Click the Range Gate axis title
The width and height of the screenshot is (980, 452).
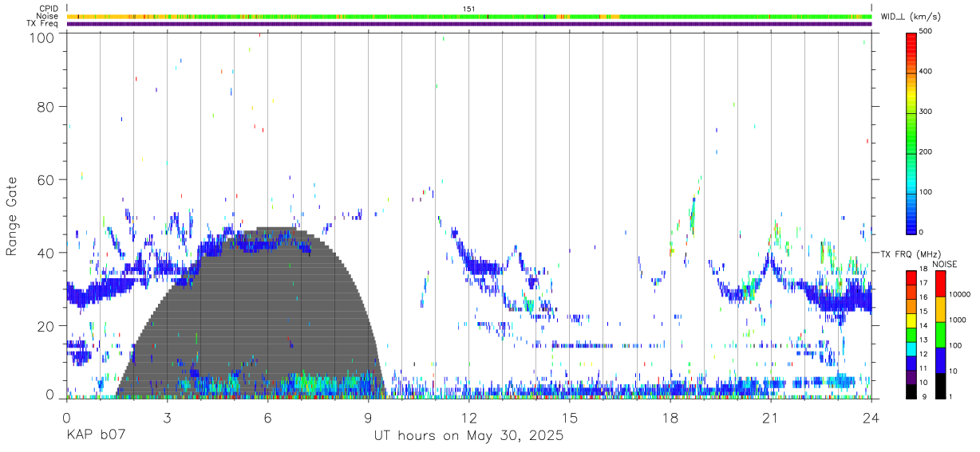[12, 216]
